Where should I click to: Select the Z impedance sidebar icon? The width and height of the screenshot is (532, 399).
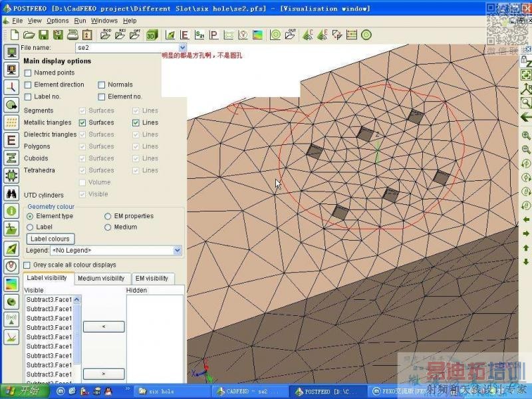tap(11, 158)
